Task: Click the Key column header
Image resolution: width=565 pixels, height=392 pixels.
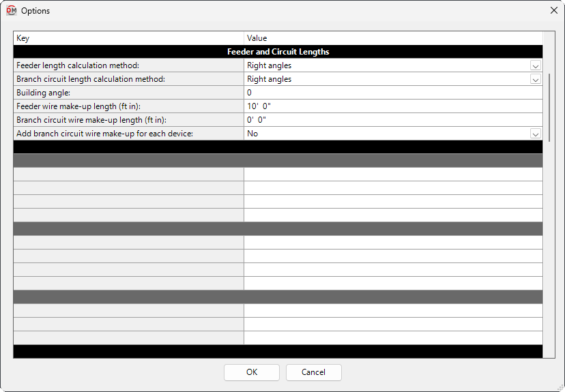Action: click(x=128, y=38)
